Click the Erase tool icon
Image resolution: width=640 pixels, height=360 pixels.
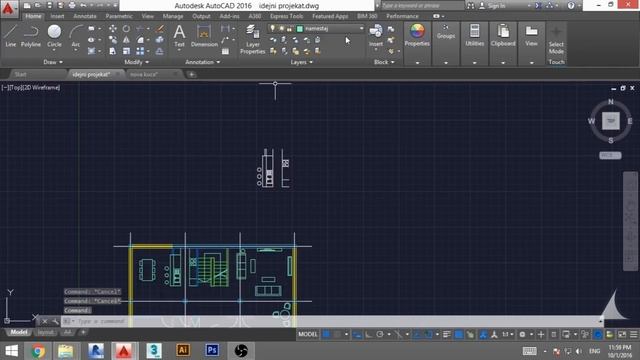point(160,29)
